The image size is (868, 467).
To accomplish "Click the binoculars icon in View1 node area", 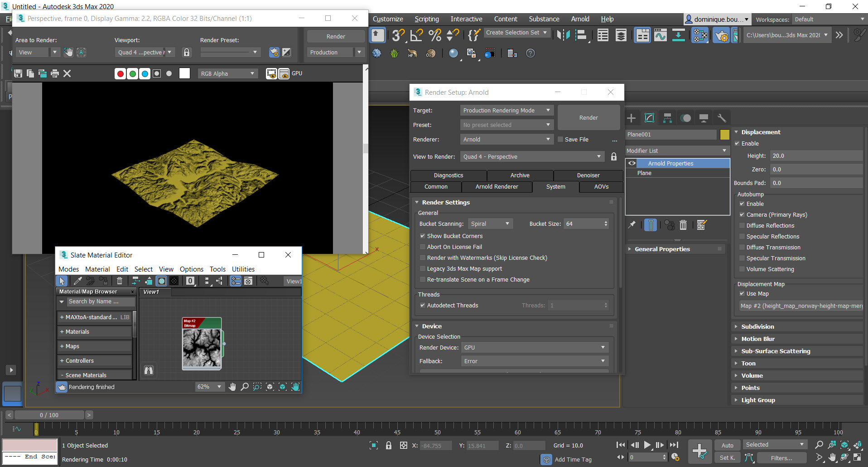I will (149, 370).
